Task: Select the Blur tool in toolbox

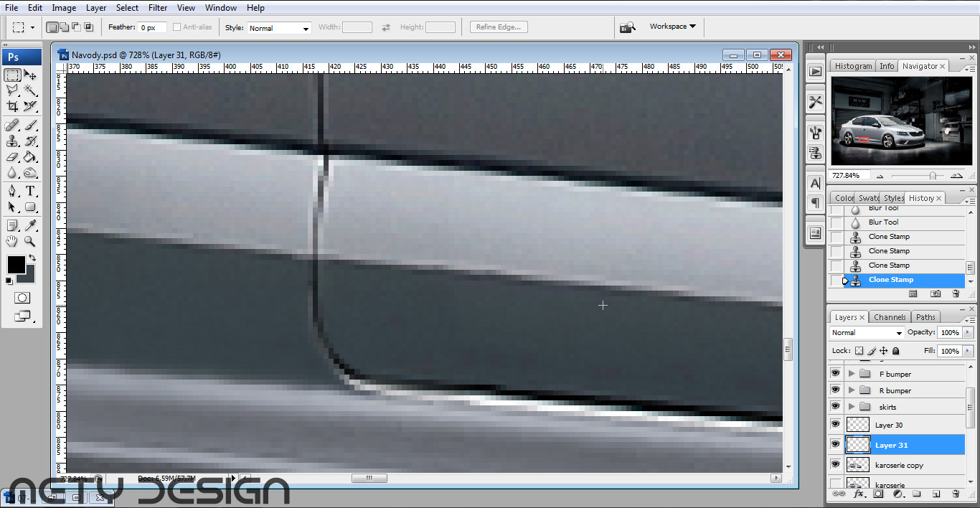Action: pos(12,173)
